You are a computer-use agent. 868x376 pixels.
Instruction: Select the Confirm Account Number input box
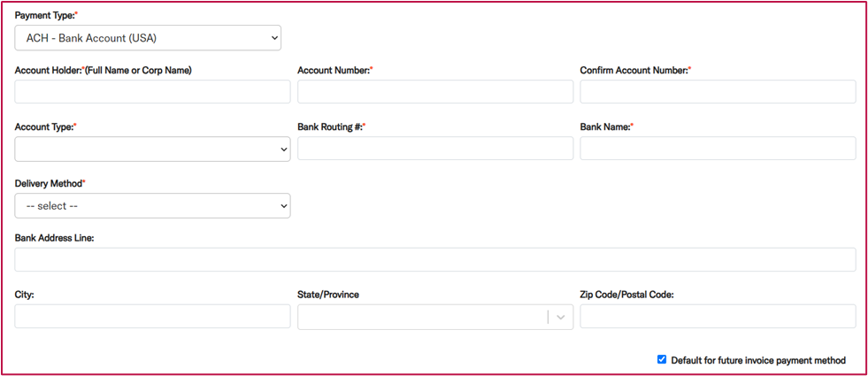718,91
